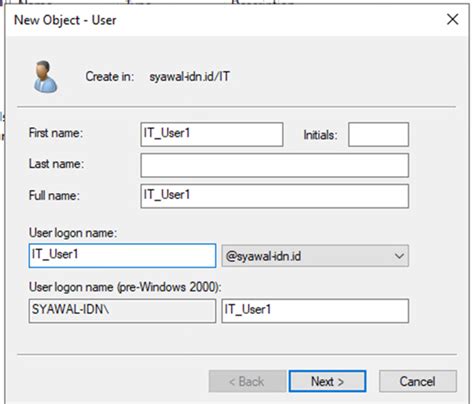Click the 'First name:' label

coord(56,133)
